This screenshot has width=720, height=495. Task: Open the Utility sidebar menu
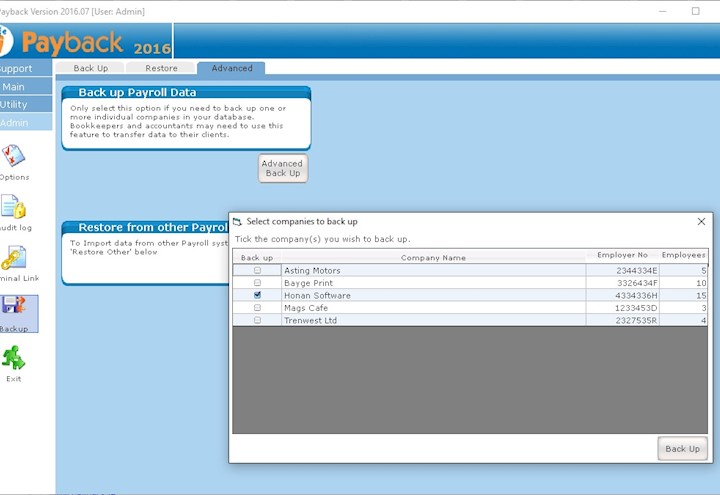click(14, 104)
